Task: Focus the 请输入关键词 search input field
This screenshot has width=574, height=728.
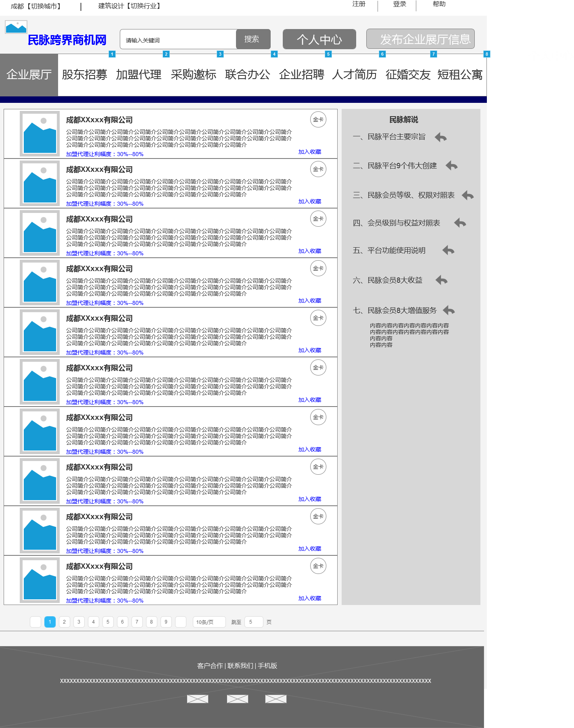Action: click(x=178, y=40)
